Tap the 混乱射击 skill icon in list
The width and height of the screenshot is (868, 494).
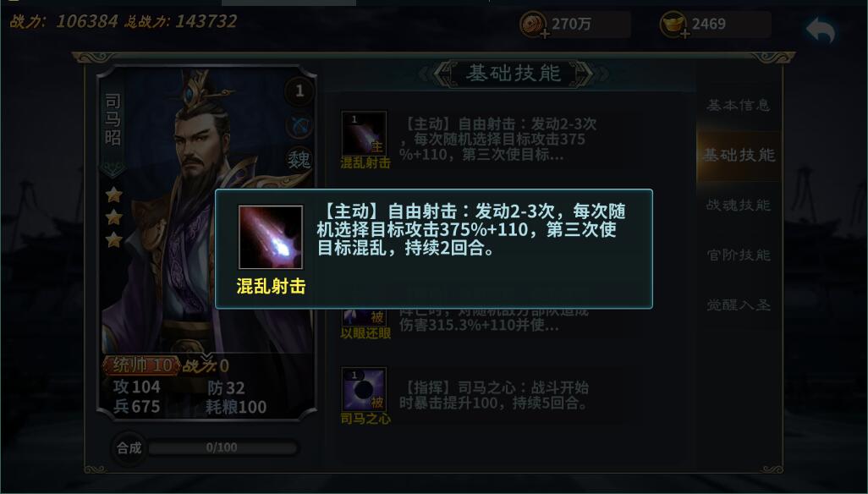(364, 134)
